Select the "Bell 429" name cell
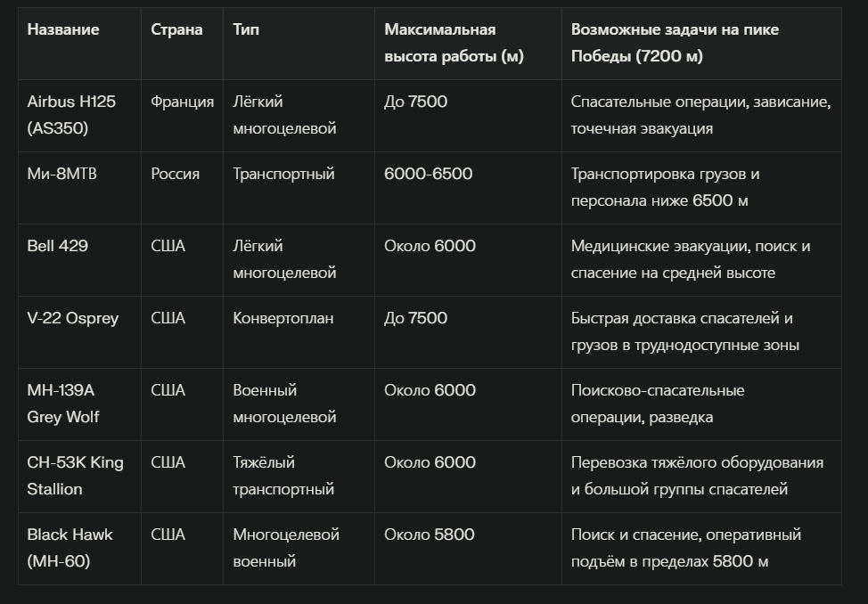The width and height of the screenshot is (868, 604). point(58,246)
